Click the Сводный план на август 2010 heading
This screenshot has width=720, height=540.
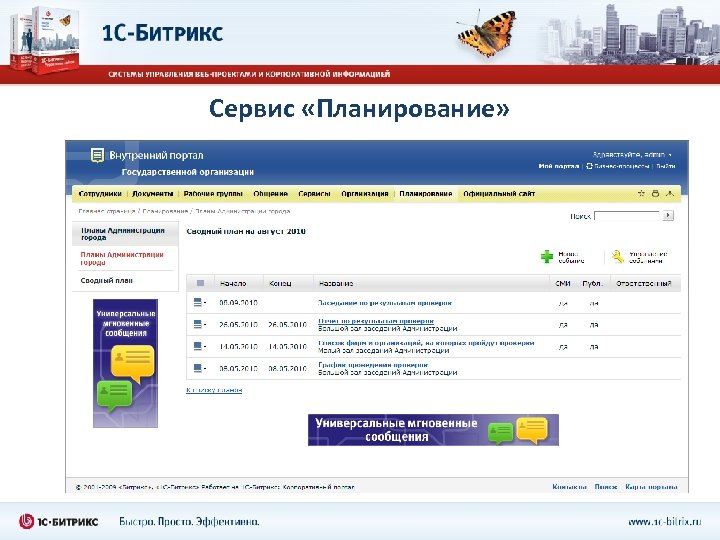[246, 231]
